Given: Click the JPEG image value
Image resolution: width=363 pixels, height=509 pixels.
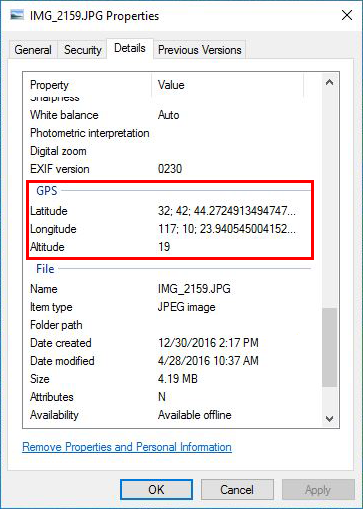Looking at the screenshot, I should tap(186, 307).
